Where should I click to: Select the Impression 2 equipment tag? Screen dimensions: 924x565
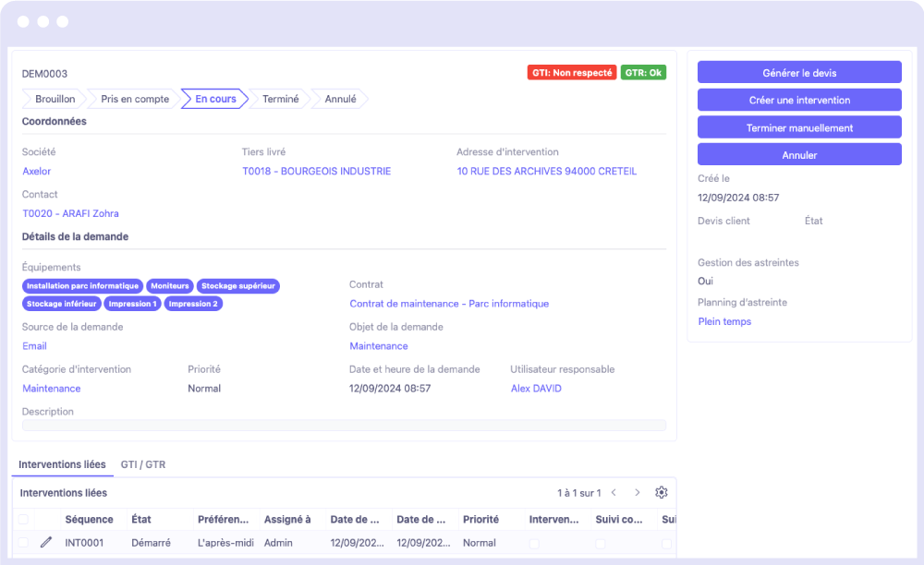193,304
